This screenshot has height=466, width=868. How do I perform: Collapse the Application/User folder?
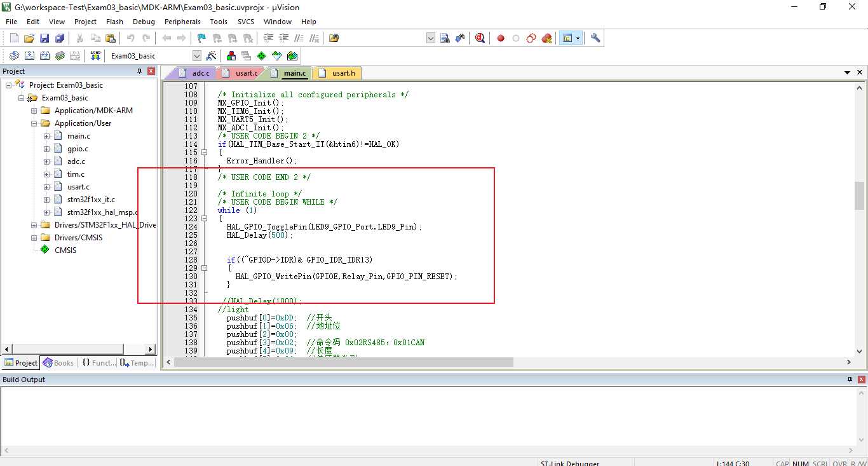click(34, 123)
